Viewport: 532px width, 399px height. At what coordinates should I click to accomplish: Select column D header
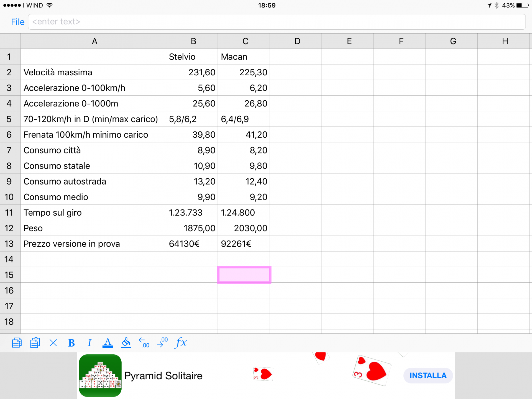296,41
